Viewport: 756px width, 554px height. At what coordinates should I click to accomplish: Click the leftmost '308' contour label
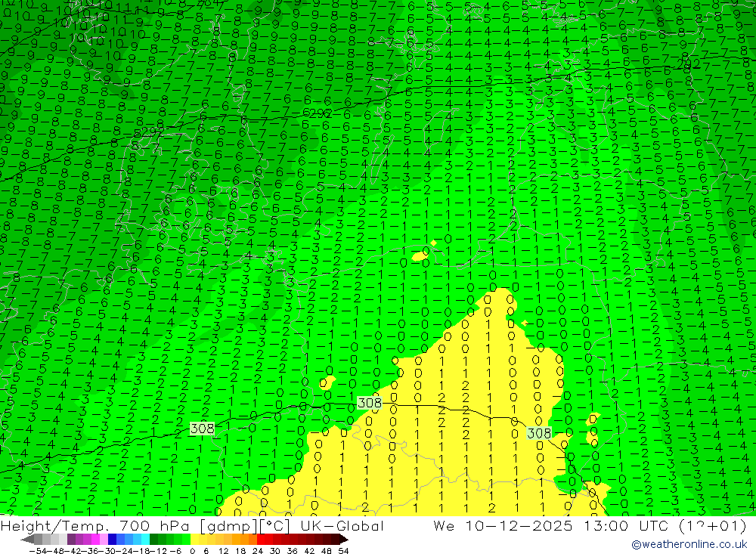pos(202,428)
